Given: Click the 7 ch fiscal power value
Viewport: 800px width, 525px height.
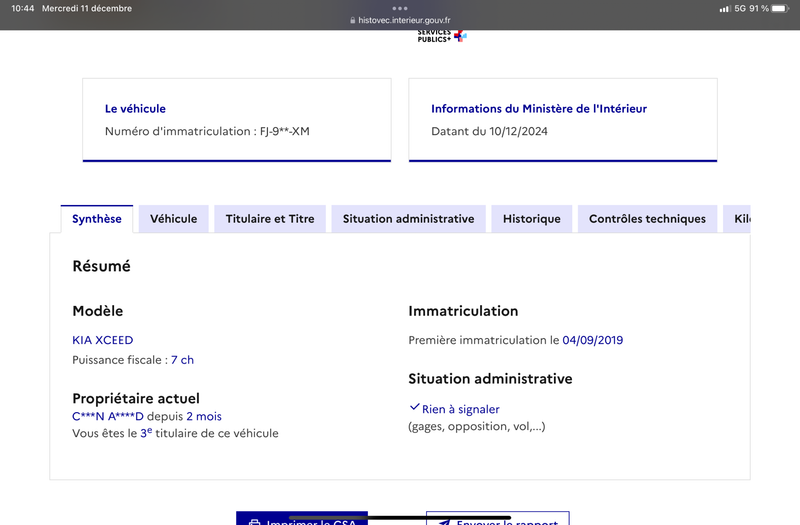Looking at the screenshot, I should 182,360.
